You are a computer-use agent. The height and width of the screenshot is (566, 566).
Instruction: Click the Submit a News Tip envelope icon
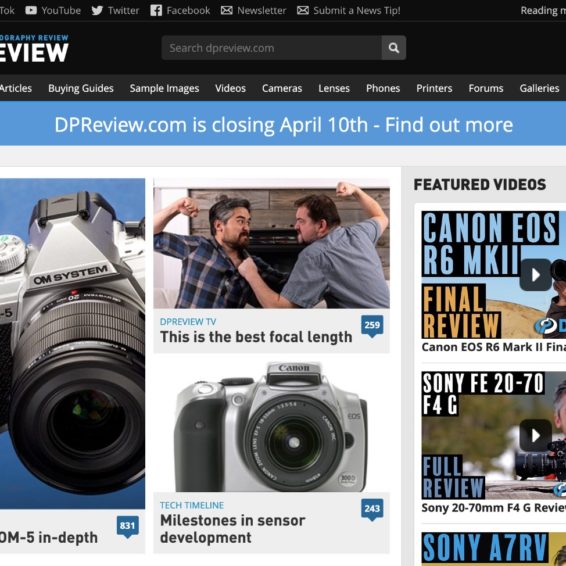(302, 10)
